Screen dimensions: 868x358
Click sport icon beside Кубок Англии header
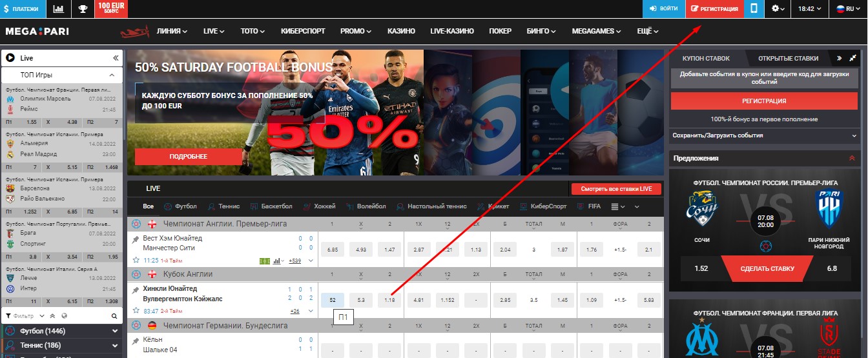click(x=136, y=274)
